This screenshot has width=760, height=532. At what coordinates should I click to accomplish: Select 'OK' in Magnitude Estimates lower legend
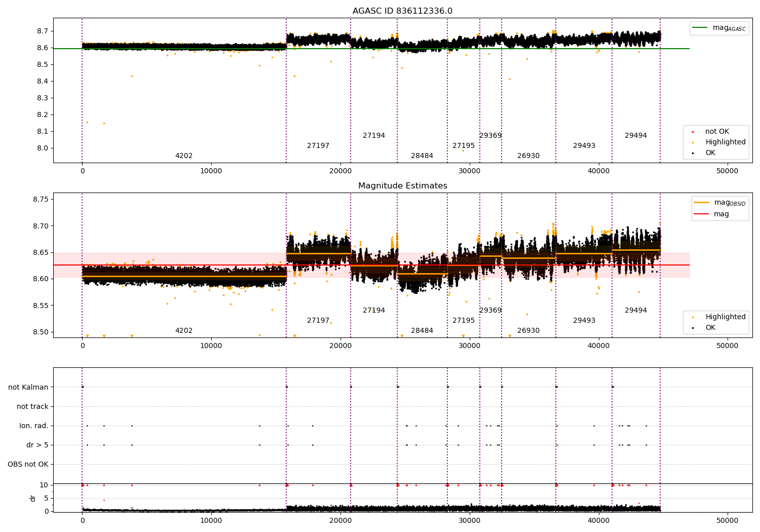tap(710, 328)
